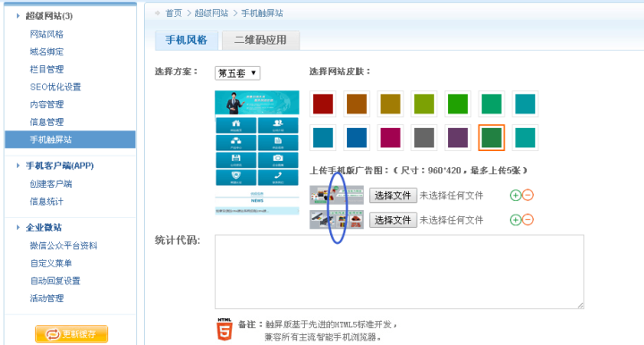Click the first ad image thumbnail
This screenshot has width=644, height=345.
tap(337, 195)
